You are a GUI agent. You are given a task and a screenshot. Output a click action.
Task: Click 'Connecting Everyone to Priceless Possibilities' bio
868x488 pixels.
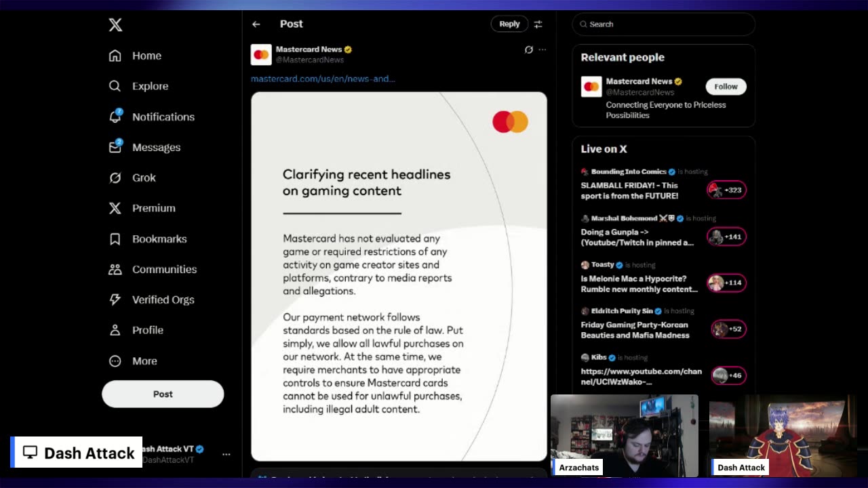pyautogui.click(x=665, y=110)
